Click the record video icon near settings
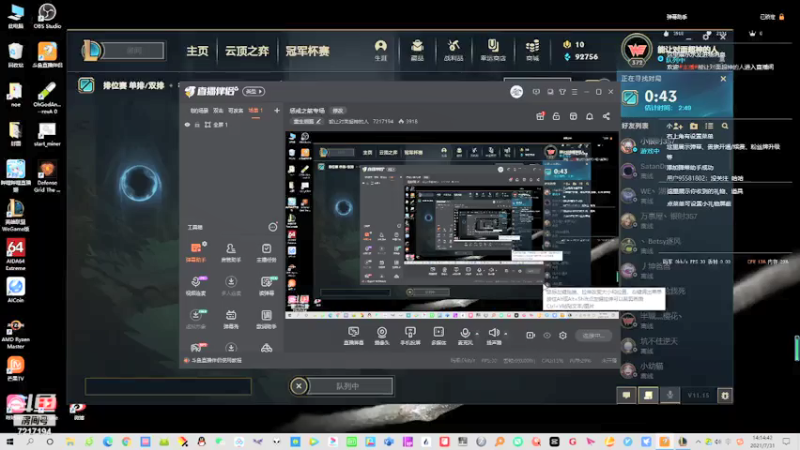The width and height of the screenshot is (800, 450). 531,335
